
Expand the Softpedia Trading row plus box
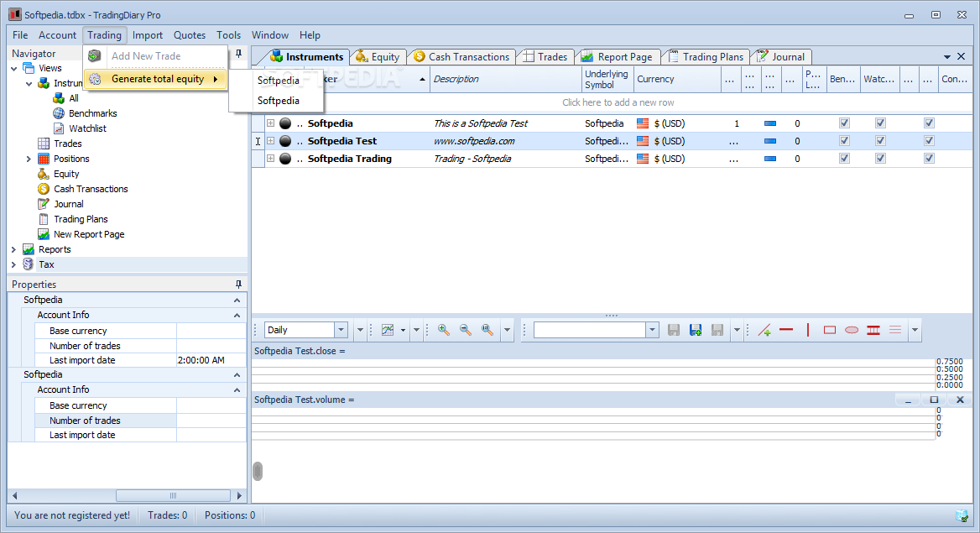(271, 159)
